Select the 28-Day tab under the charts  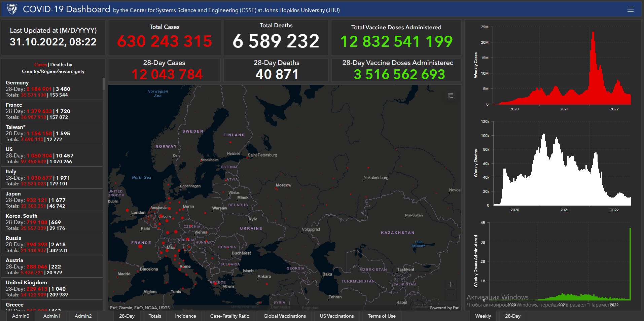(512, 316)
